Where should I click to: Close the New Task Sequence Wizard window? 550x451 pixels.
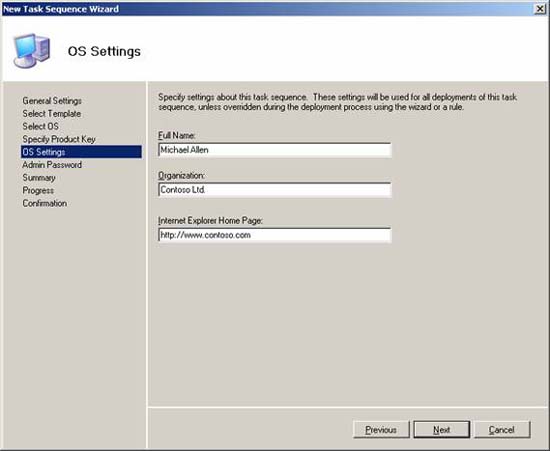540,9
